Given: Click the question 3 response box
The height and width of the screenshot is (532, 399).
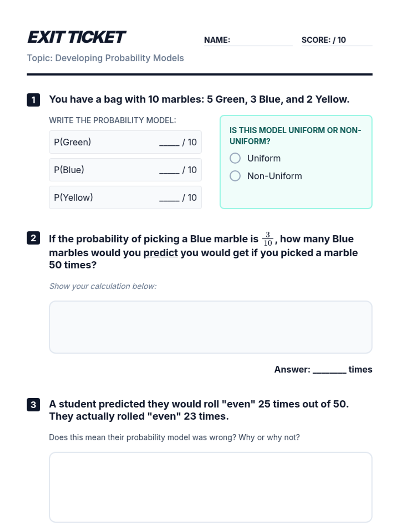Looking at the screenshot, I should (x=210, y=487).
